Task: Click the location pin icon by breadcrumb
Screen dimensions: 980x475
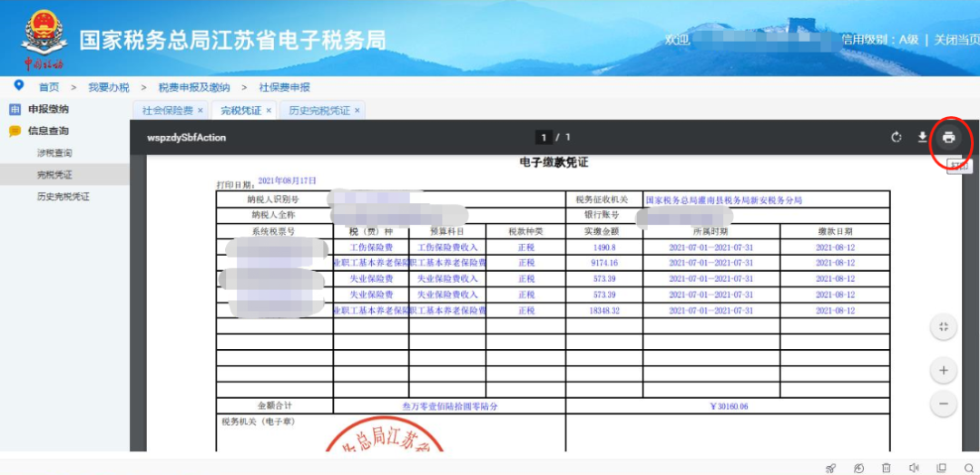Action: 19,85
